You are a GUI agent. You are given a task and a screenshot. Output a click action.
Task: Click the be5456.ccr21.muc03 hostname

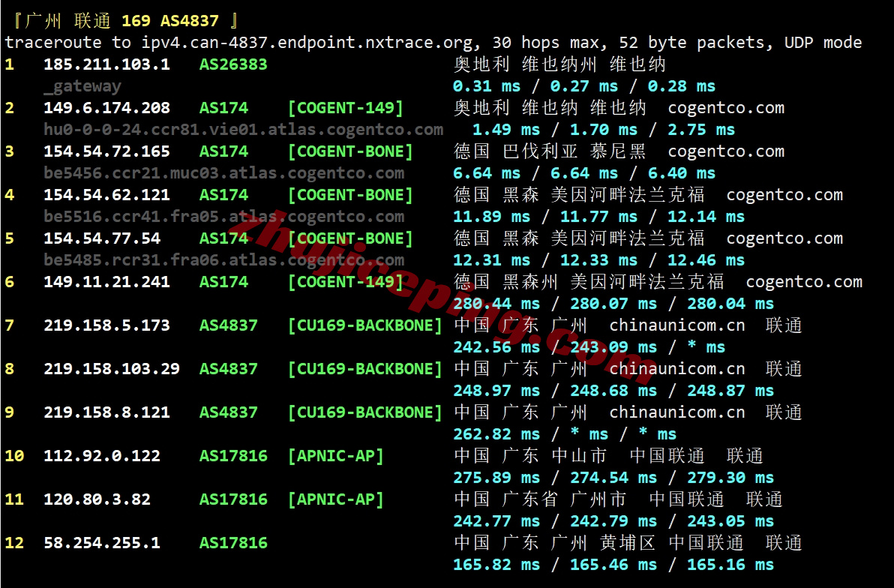click(x=223, y=173)
